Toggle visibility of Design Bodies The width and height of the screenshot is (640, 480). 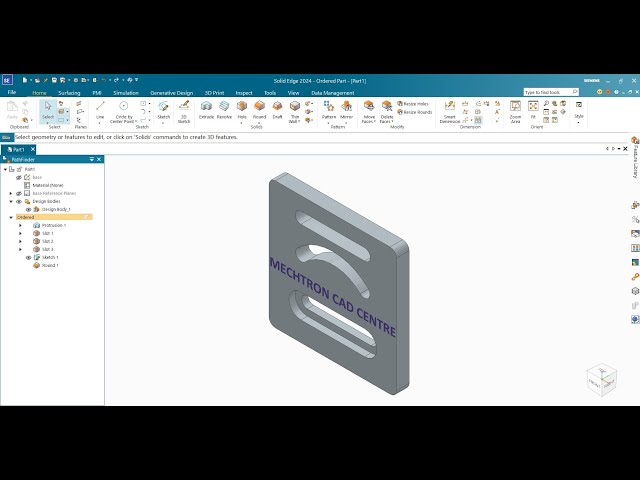coord(19,202)
